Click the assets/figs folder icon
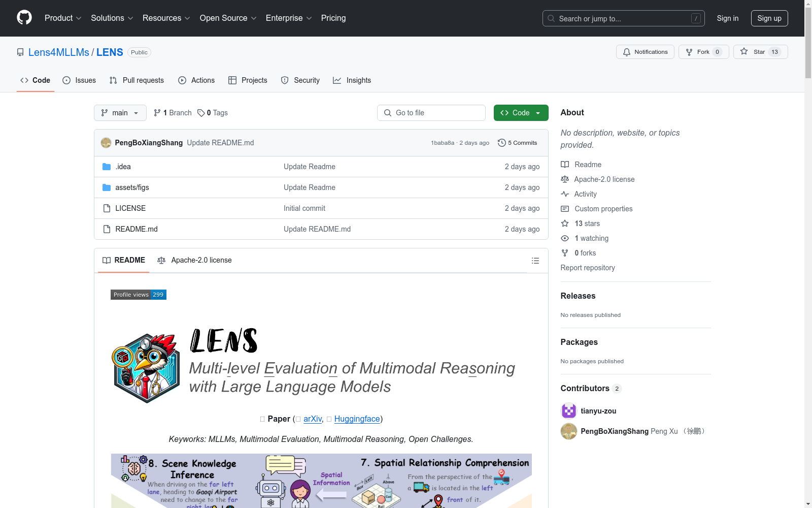The width and height of the screenshot is (812, 508). (107, 187)
